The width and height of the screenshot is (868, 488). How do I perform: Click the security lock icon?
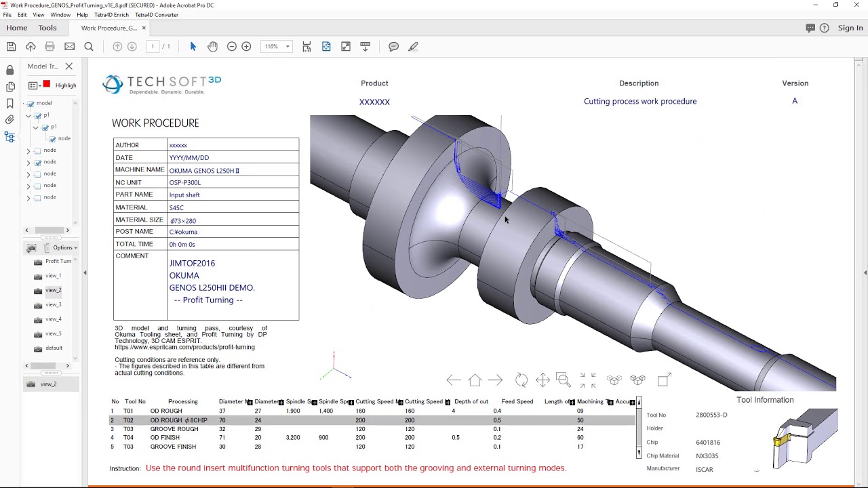pos(9,70)
